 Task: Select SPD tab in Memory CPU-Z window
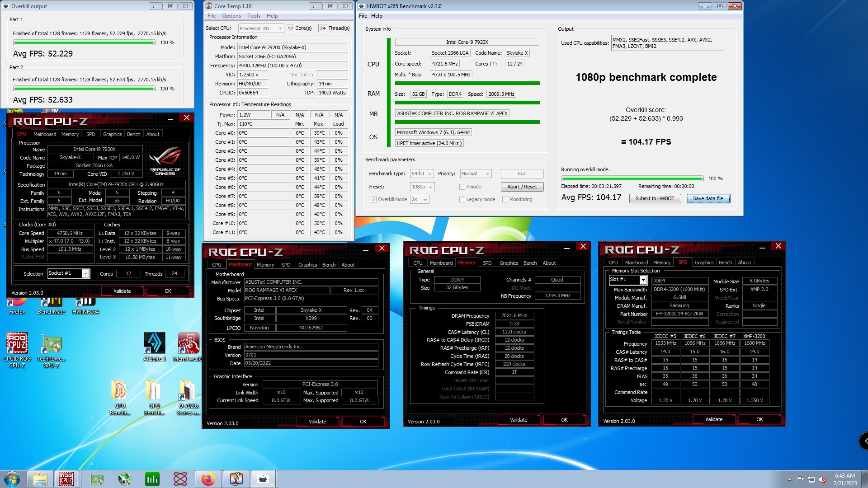[487, 263]
